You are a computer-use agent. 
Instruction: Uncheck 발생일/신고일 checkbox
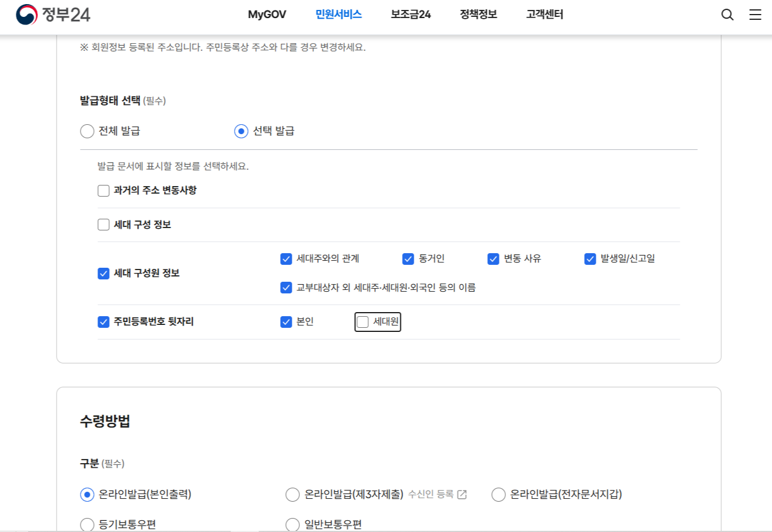point(590,259)
